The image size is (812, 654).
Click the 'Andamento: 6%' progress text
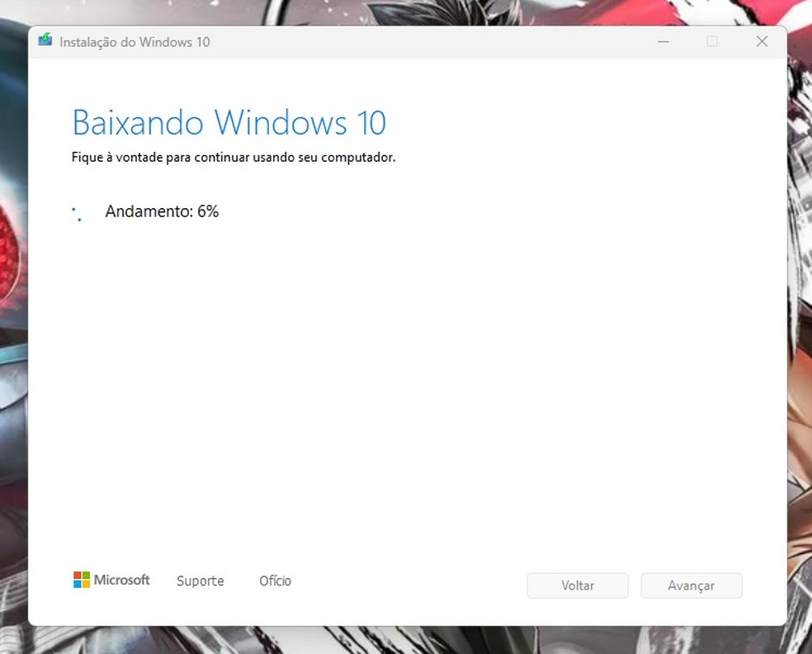coord(162,211)
